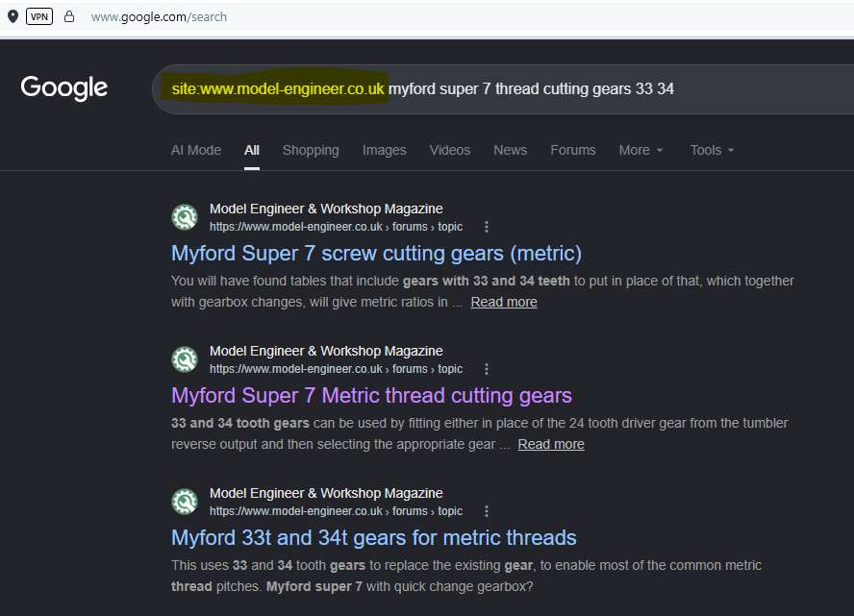This screenshot has width=854, height=616.
Task: Open 'Myford 33t and 34t gears for metric threads'
Action: 373,537
